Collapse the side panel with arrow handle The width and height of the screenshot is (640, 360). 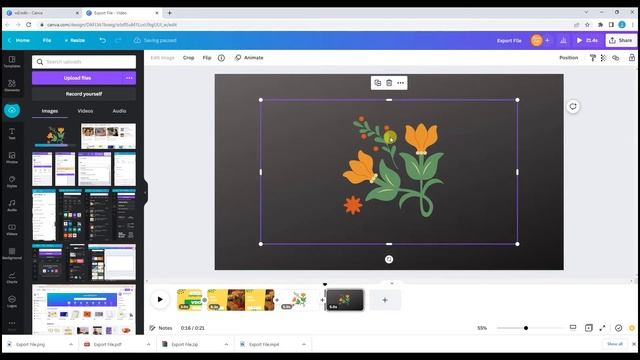(145, 193)
